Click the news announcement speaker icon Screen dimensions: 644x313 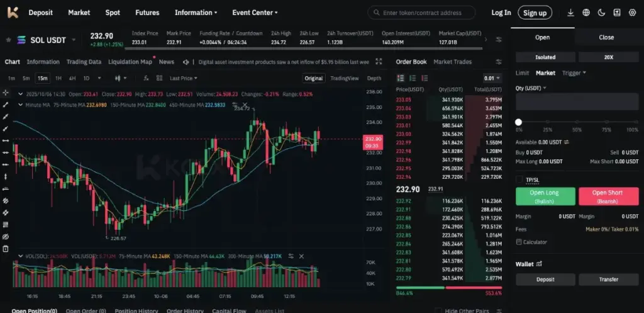click(186, 62)
